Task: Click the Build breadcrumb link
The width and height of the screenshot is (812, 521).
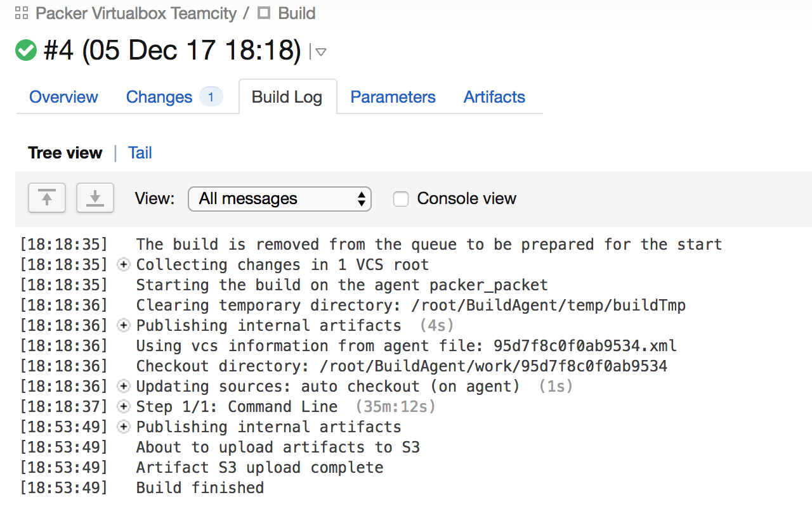Action: [297, 13]
